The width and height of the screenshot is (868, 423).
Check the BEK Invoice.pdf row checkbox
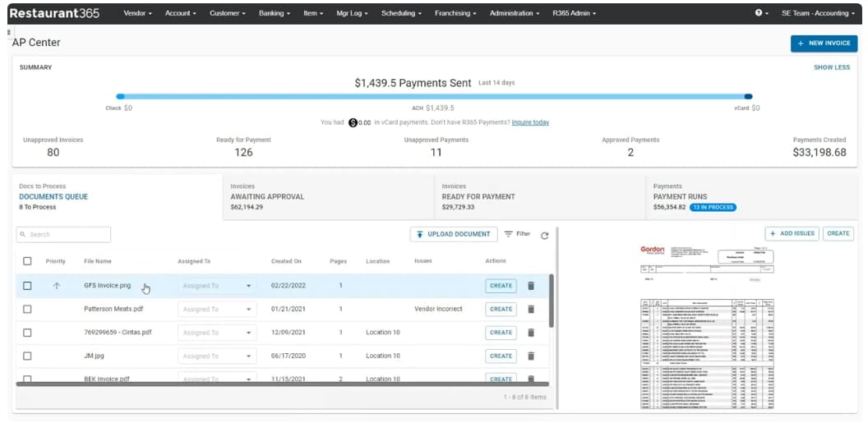(27, 379)
